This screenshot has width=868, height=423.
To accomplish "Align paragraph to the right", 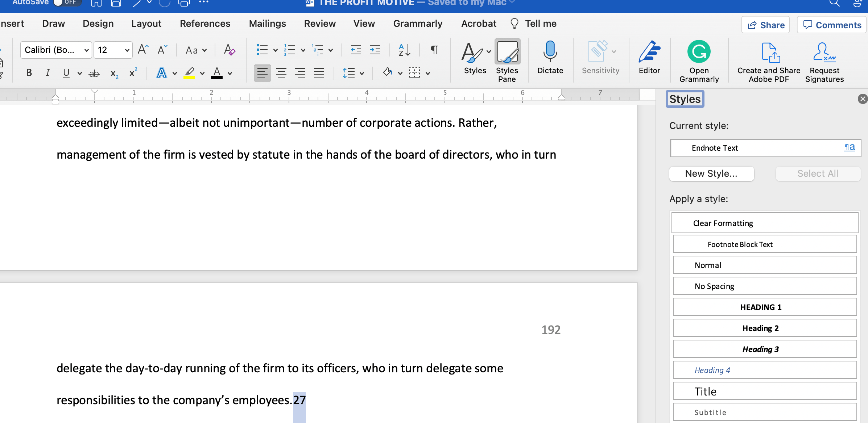I will pos(300,73).
